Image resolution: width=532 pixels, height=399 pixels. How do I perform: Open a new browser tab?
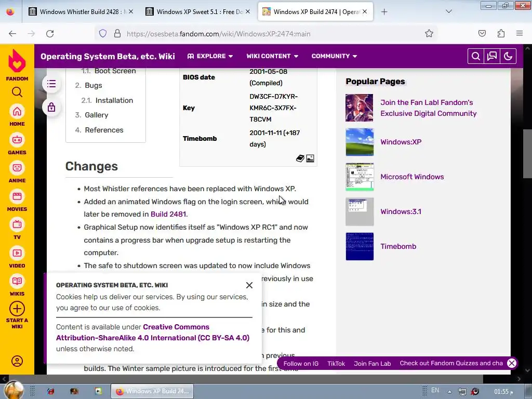[x=384, y=12]
